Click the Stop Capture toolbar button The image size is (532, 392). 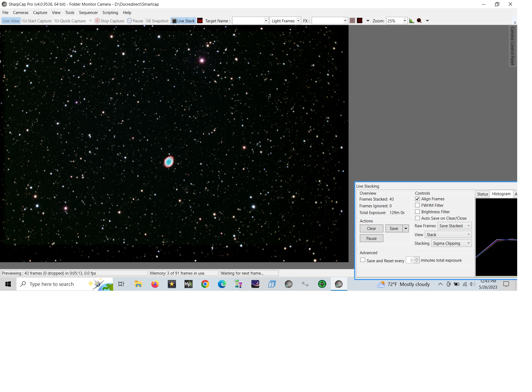[110, 21]
